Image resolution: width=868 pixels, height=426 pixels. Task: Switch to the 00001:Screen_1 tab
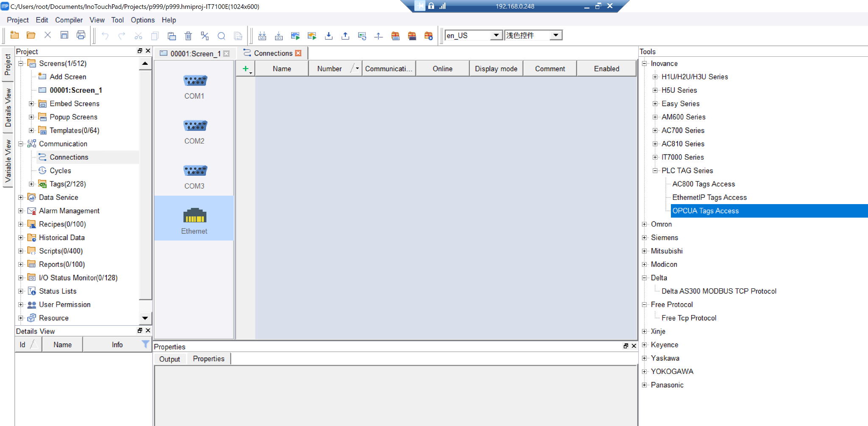tap(195, 53)
